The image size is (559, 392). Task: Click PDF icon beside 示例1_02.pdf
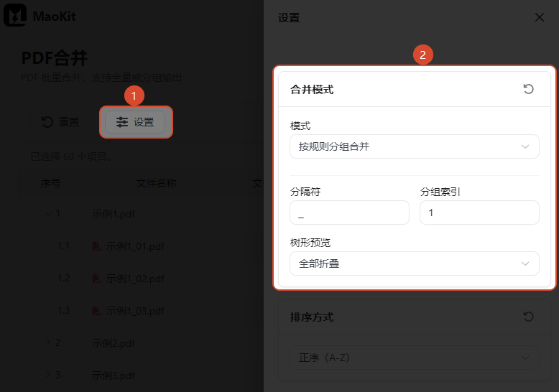click(96, 279)
